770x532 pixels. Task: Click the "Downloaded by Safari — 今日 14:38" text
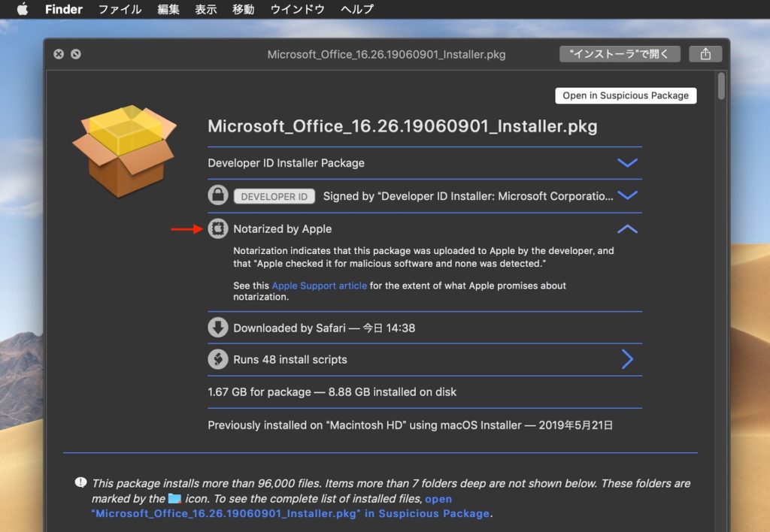(x=324, y=328)
